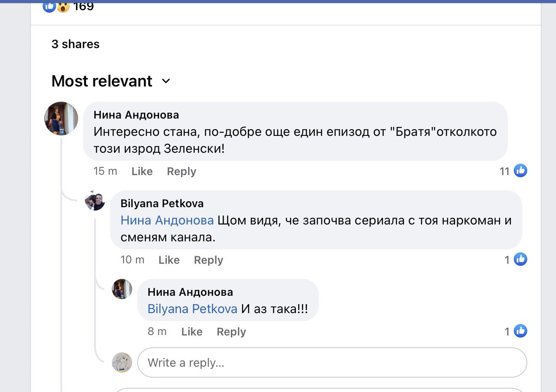This screenshot has width=556, height=392.
Task: Like Bilyana Petkova's 10 m comment
Action: [169, 260]
